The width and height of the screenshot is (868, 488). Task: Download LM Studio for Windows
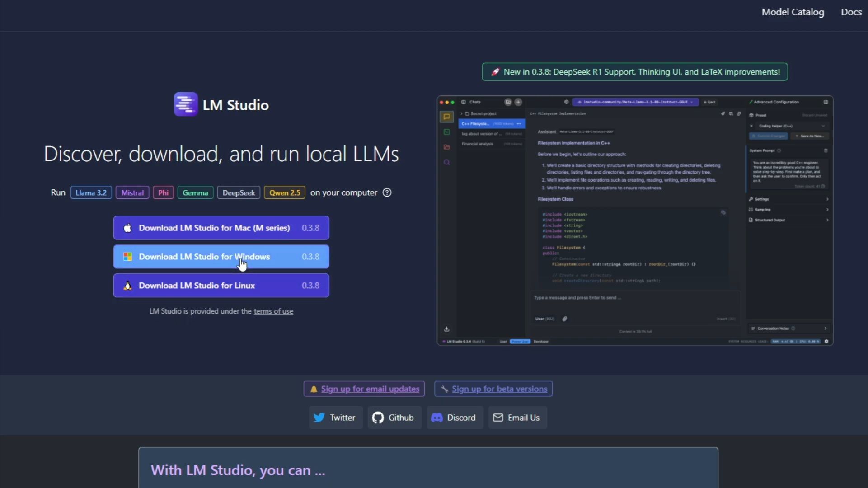(221, 257)
